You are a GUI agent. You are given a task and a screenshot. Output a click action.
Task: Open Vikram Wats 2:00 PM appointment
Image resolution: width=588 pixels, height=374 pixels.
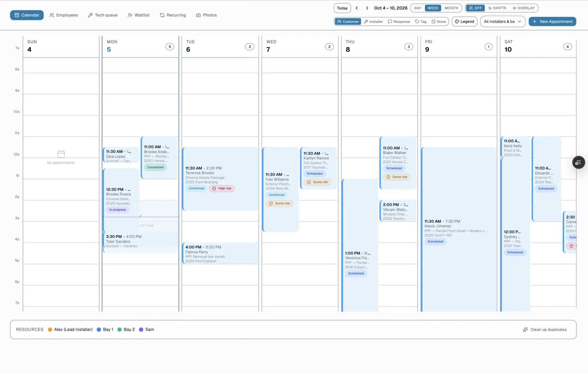tap(398, 211)
